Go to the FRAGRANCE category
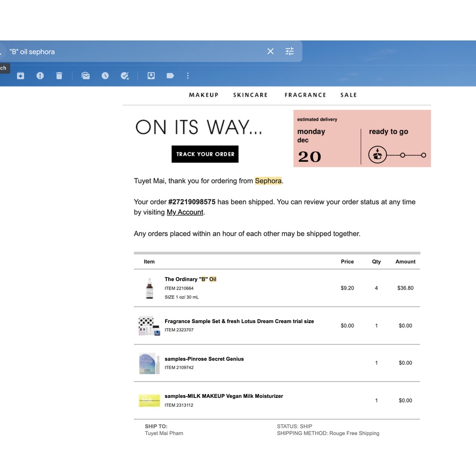This screenshot has height=476, width=476. [305, 95]
